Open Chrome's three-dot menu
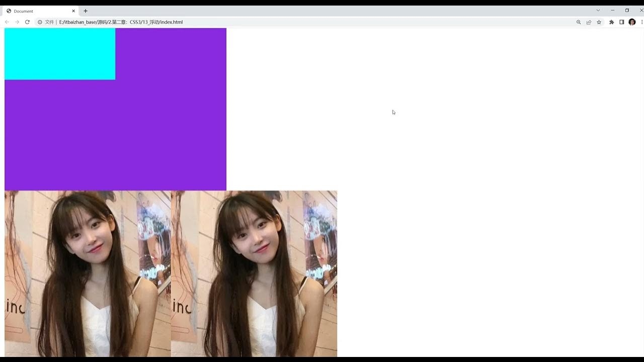Screen dimensions: 644x362 (641, 22)
